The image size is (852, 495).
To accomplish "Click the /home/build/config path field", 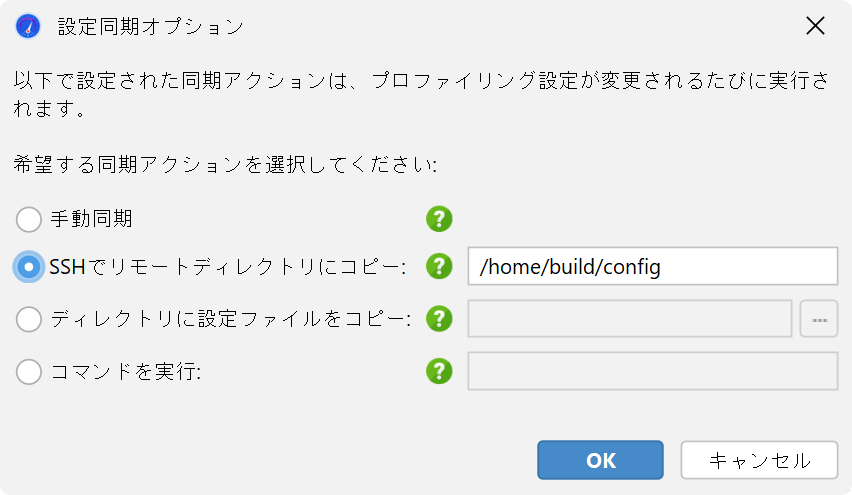I will tap(653, 266).
